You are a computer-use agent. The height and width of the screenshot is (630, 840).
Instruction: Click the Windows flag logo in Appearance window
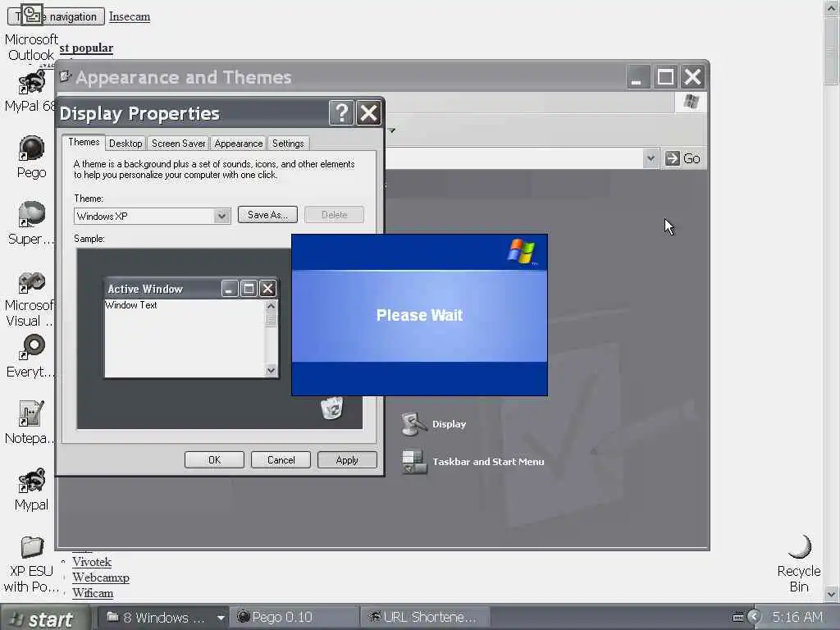tap(691, 102)
